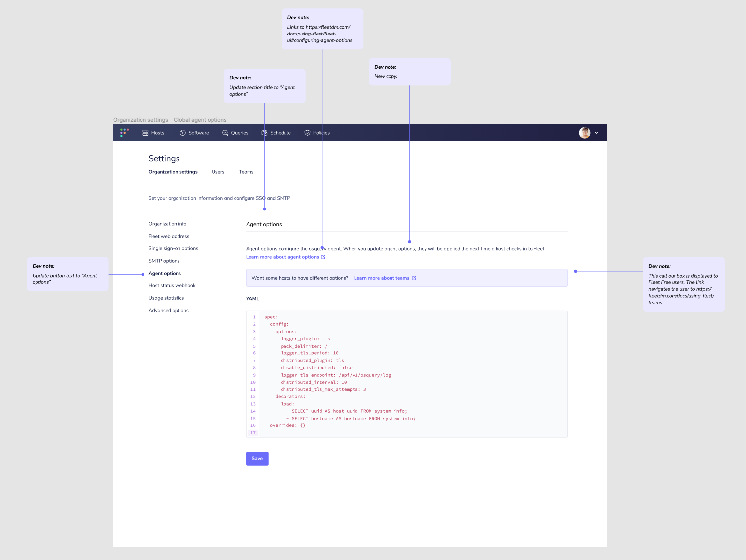This screenshot has height=560, width=746.
Task: Select SMTP options in the sidebar
Action: tap(164, 261)
